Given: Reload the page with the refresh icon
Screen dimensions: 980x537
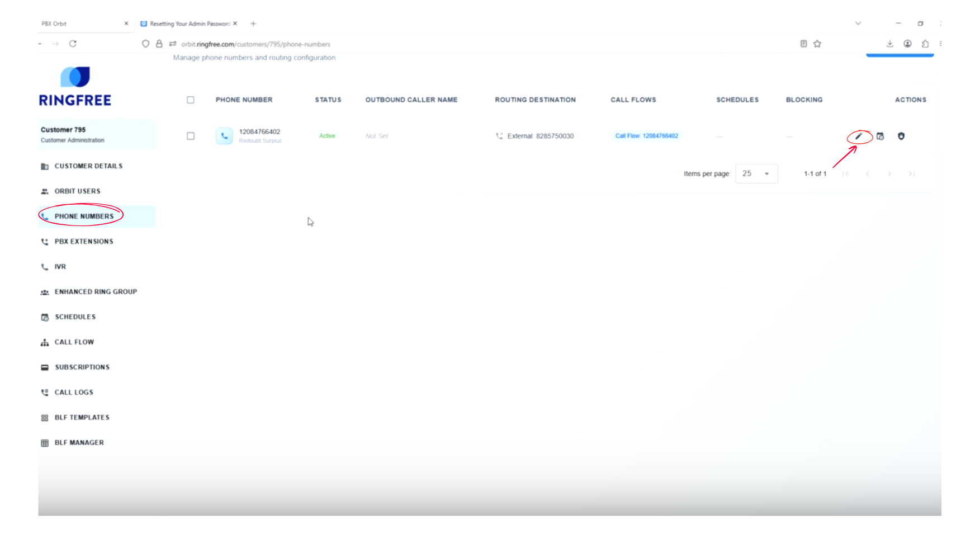Looking at the screenshot, I should click(73, 44).
